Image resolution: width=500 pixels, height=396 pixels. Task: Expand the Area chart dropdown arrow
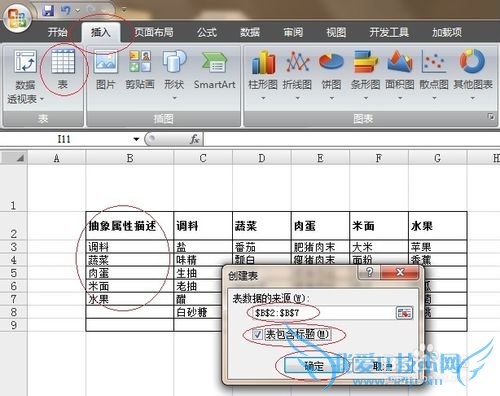[x=400, y=98]
